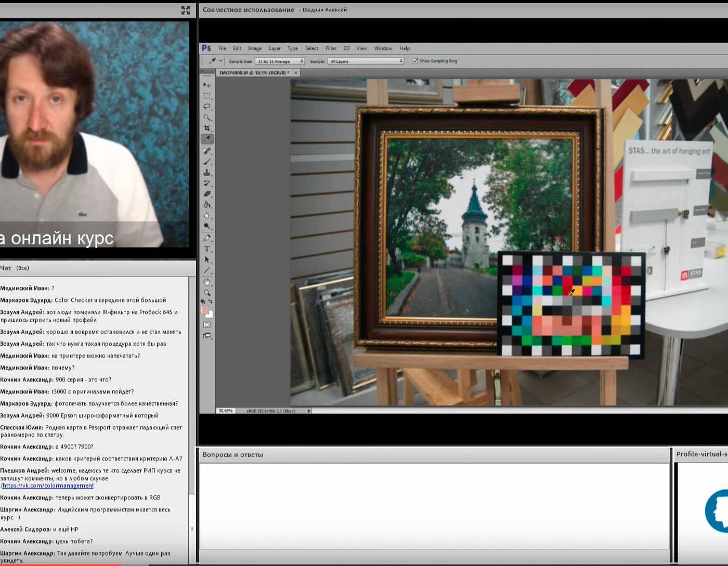The height and width of the screenshot is (566, 728).
Task: Open the File menu
Action: click(x=222, y=48)
